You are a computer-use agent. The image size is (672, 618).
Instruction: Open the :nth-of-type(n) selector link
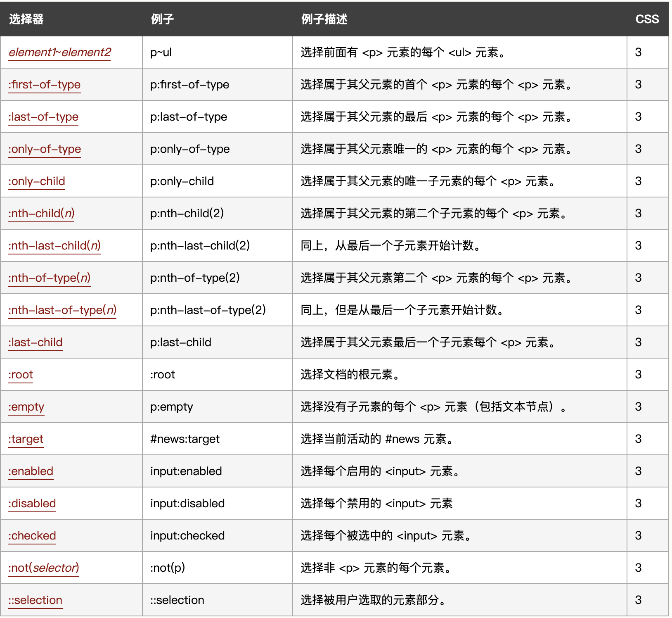[50, 278]
